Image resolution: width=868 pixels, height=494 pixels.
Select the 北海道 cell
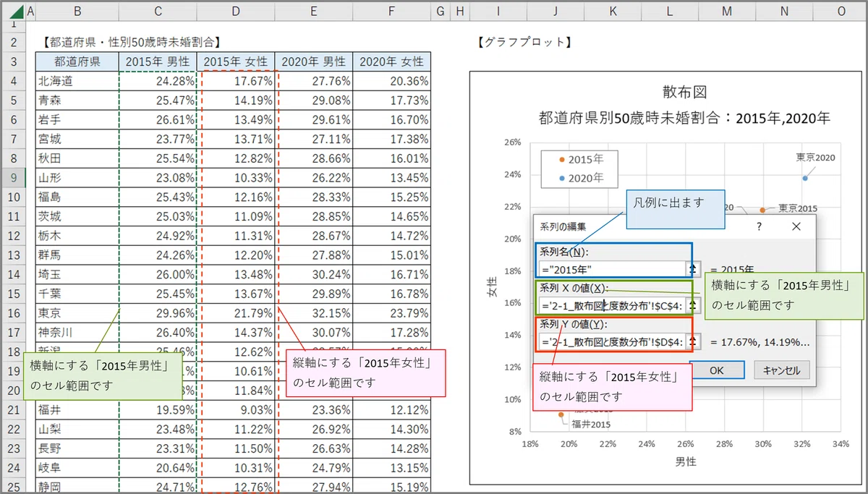(77, 81)
